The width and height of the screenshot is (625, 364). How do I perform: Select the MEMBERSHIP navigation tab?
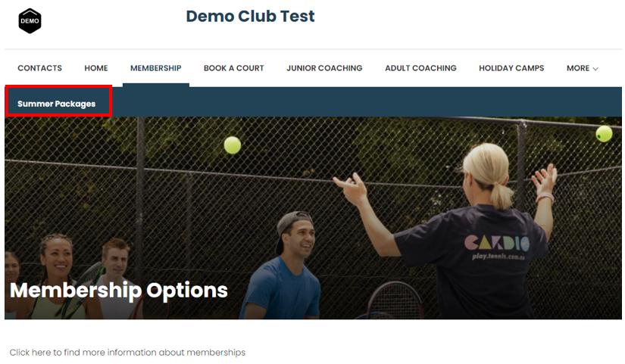click(x=156, y=68)
